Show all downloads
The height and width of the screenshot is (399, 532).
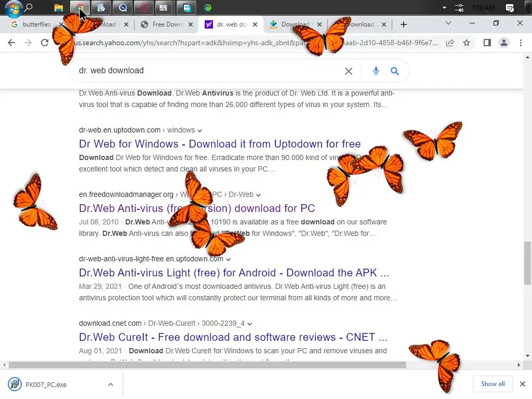tap(493, 384)
